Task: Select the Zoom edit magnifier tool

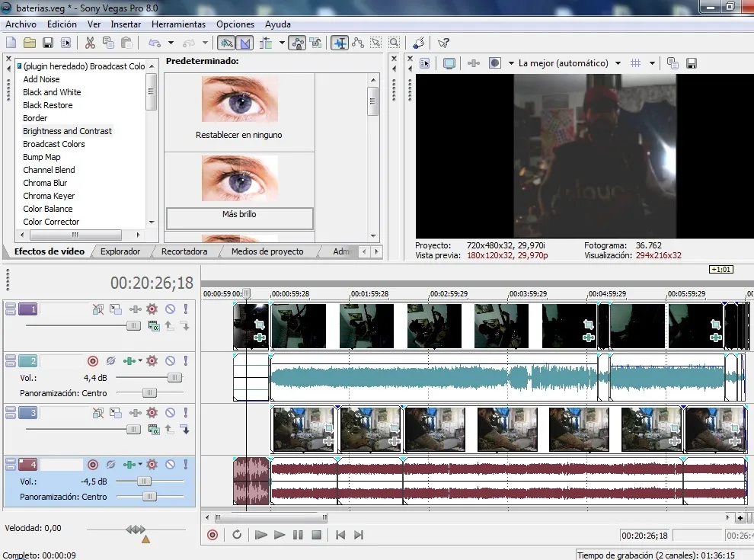Action: point(395,43)
